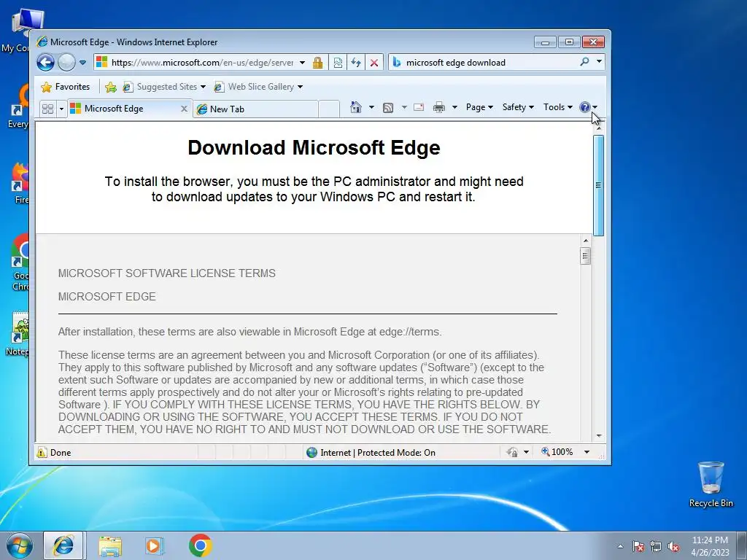Click the Read Mail envelope icon
This screenshot has width=747, height=560.
point(419,107)
